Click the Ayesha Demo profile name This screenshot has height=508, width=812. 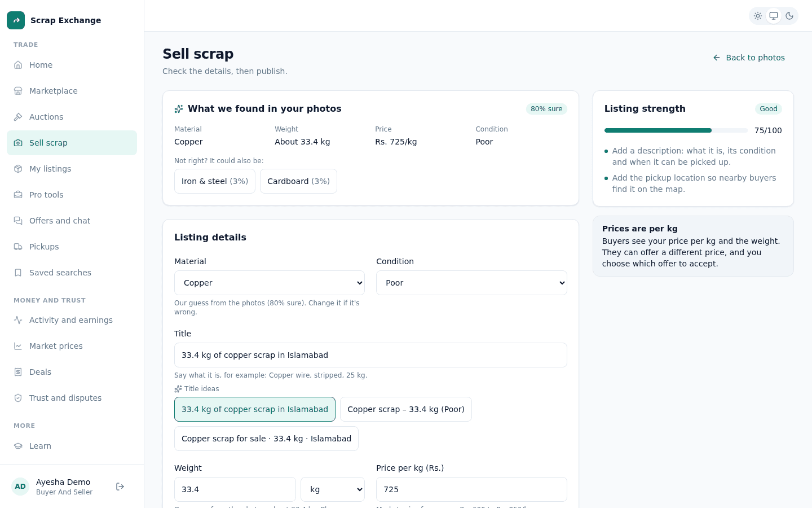click(63, 482)
